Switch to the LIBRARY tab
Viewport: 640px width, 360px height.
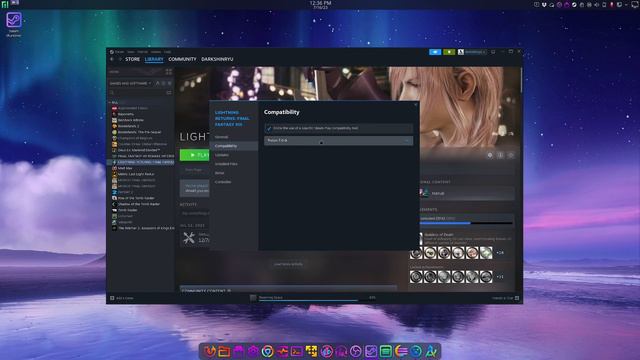154,59
